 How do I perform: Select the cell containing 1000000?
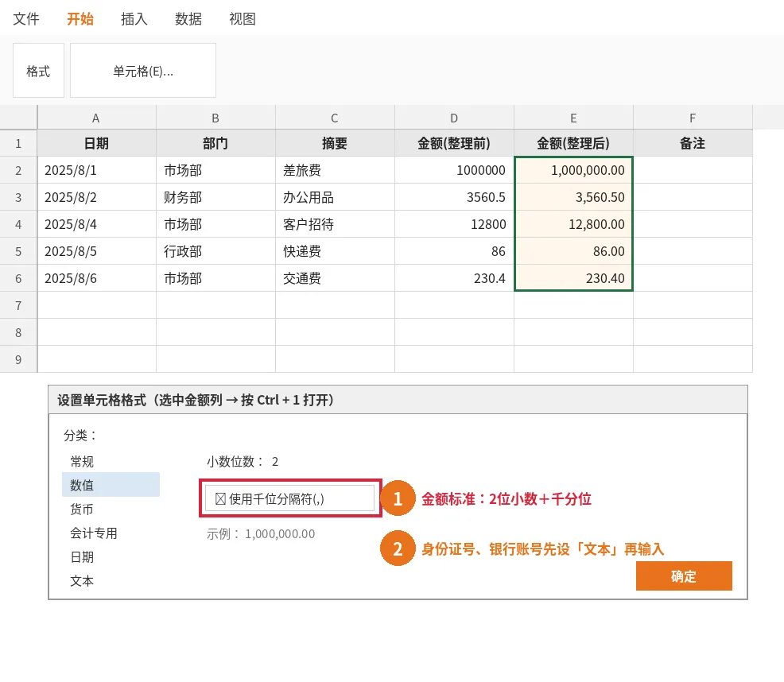click(x=454, y=170)
